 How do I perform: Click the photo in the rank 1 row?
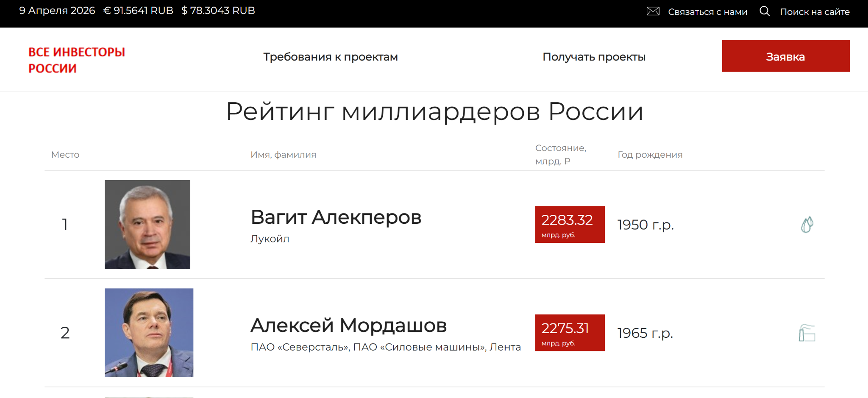click(147, 224)
